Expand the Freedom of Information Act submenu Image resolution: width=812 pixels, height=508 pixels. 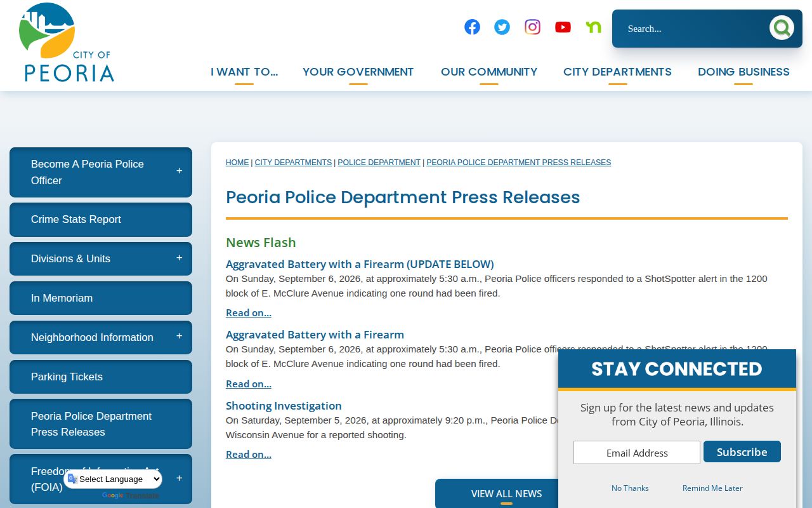coord(180,479)
